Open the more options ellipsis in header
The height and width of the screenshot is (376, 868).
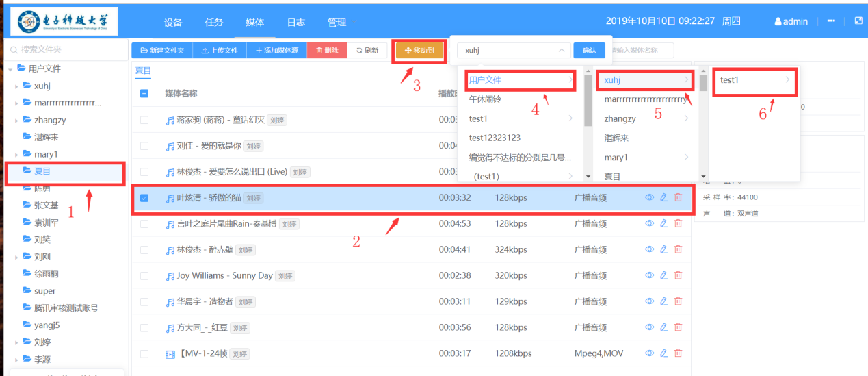point(831,21)
